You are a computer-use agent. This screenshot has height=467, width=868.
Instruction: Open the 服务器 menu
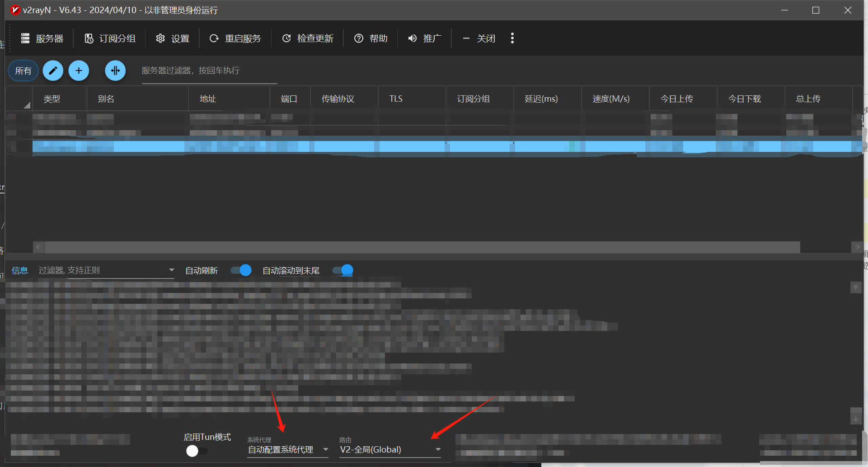coord(42,38)
